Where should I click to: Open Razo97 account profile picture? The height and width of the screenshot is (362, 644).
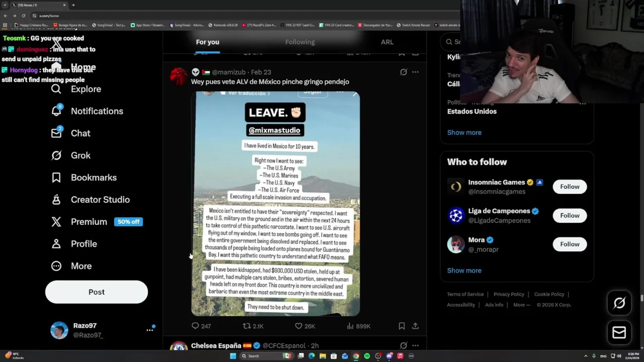[x=59, y=330]
